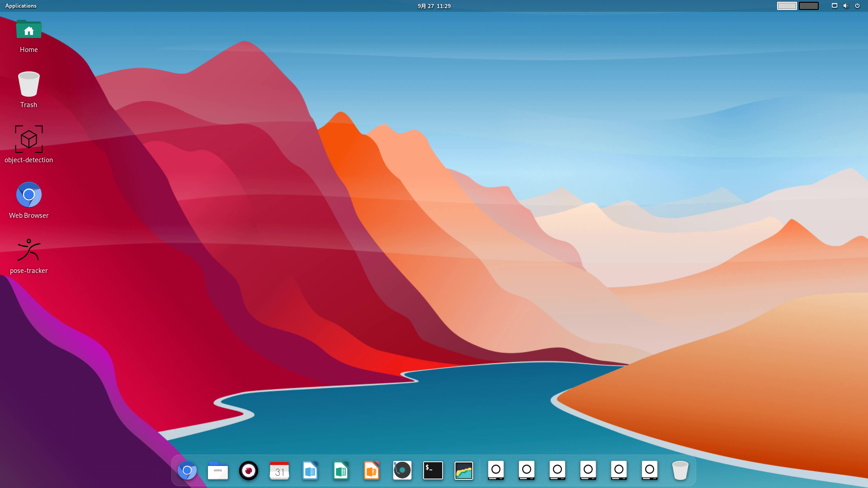Launch LibreOffice Writer from the dock
This screenshot has width=868, height=488.
coord(310,470)
